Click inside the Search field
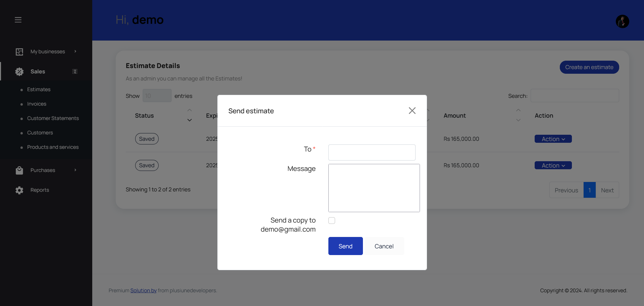644x306 pixels. coord(575,96)
